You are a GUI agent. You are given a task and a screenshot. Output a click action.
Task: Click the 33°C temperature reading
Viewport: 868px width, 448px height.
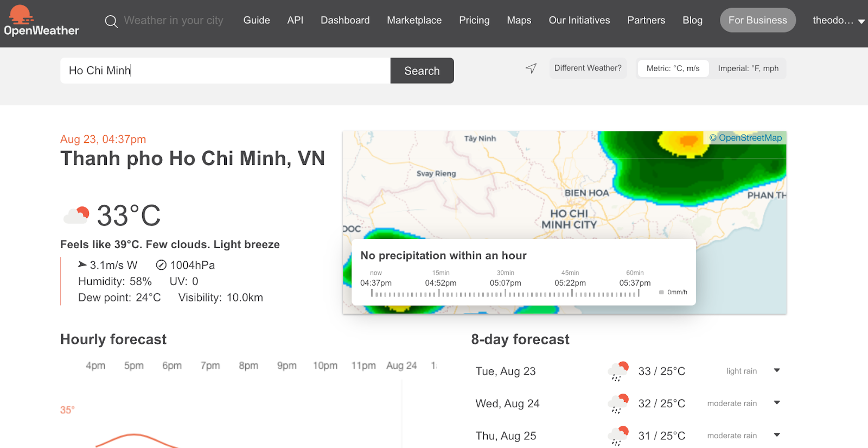pyautogui.click(x=129, y=216)
